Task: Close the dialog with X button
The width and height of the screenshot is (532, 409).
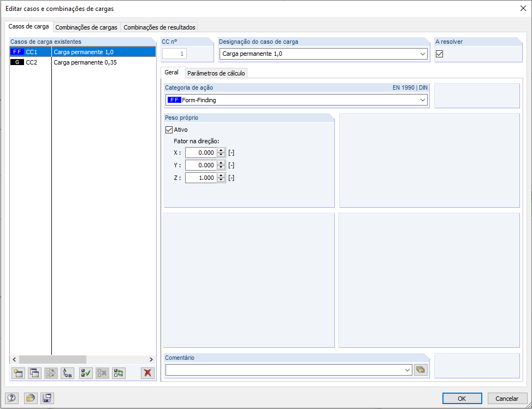Action: [523, 9]
